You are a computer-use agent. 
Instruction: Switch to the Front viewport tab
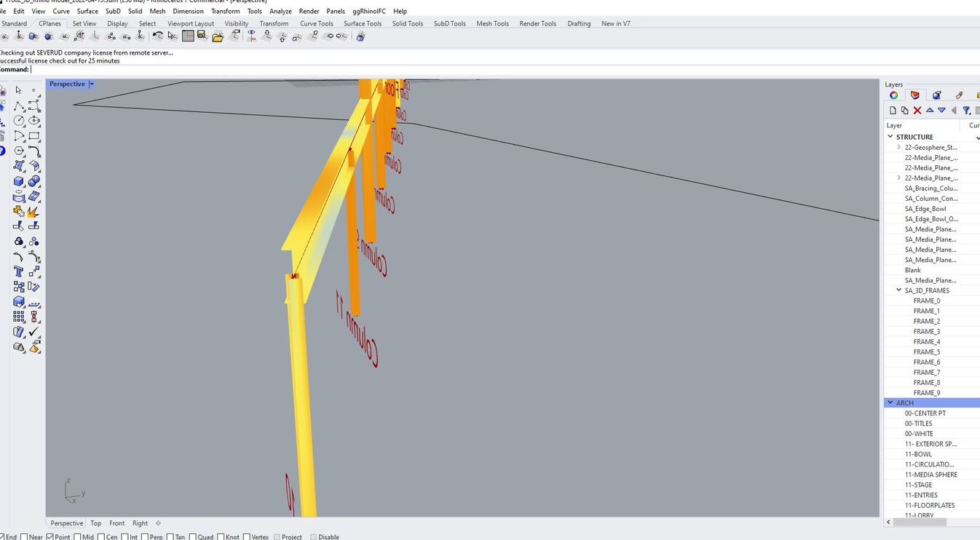click(x=116, y=523)
